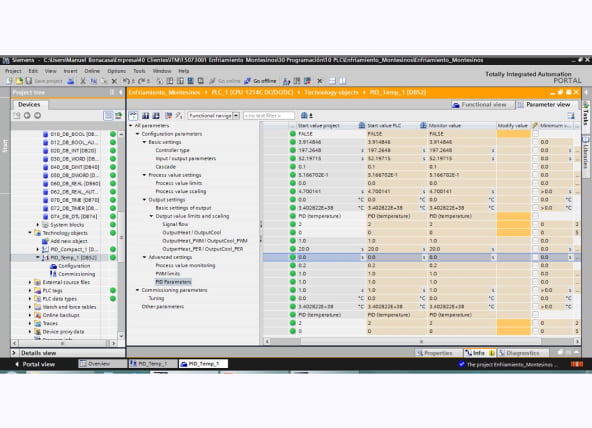The height and width of the screenshot is (428, 592).
Task: Split the editor space vertically
Action: pos(342,81)
